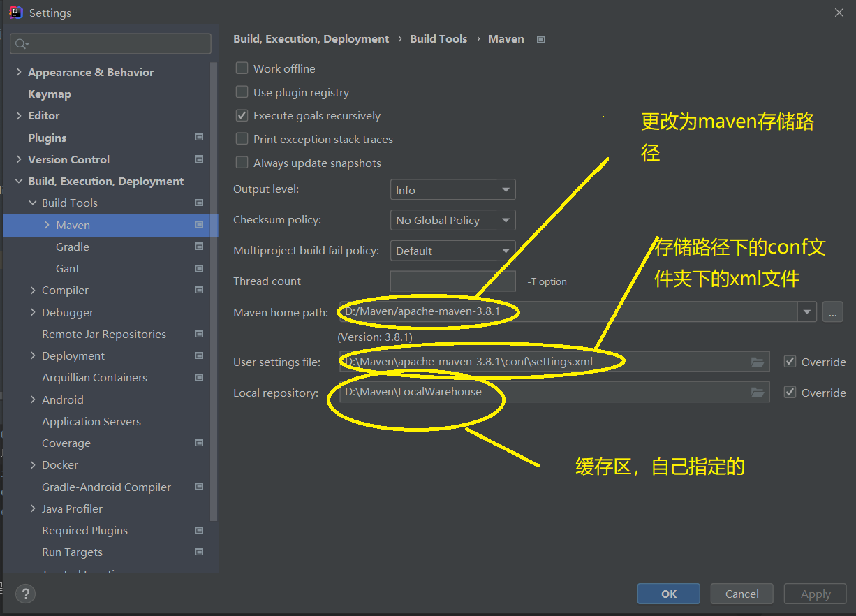
Task: Expand the Debugger node
Action: (33, 312)
